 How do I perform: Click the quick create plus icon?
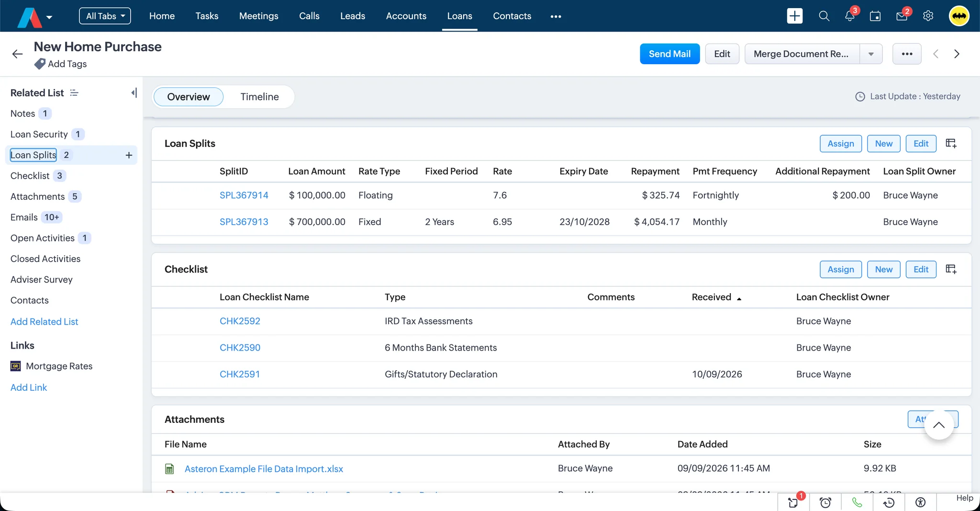point(794,16)
